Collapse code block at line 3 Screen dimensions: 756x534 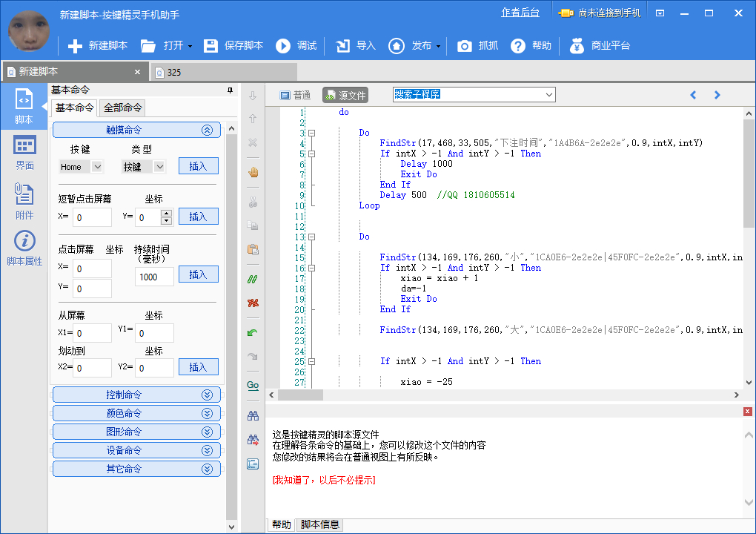(x=312, y=133)
